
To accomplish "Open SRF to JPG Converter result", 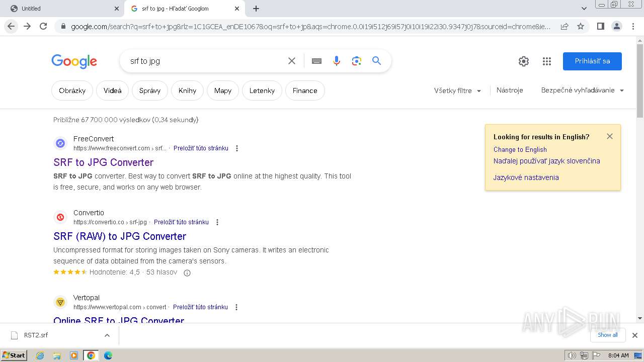I will (x=104, y=162).
